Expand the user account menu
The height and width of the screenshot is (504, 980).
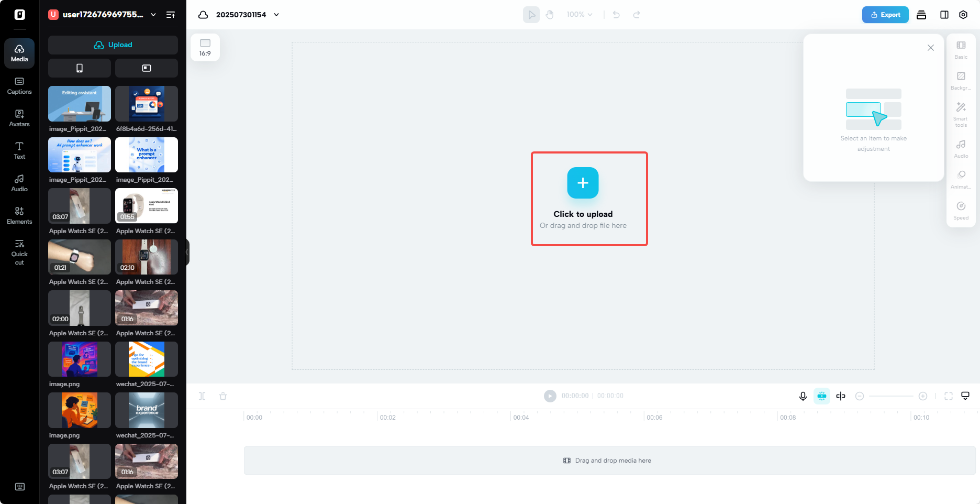click(x=153, y=15)
